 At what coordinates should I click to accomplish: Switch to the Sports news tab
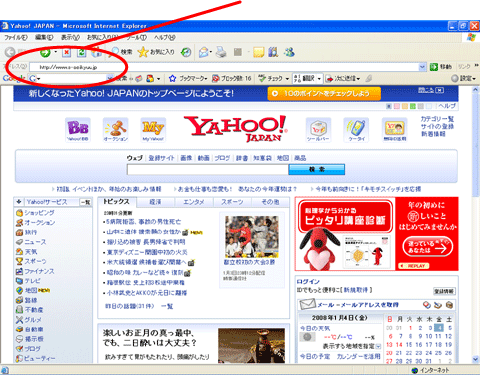click(232, 202)
